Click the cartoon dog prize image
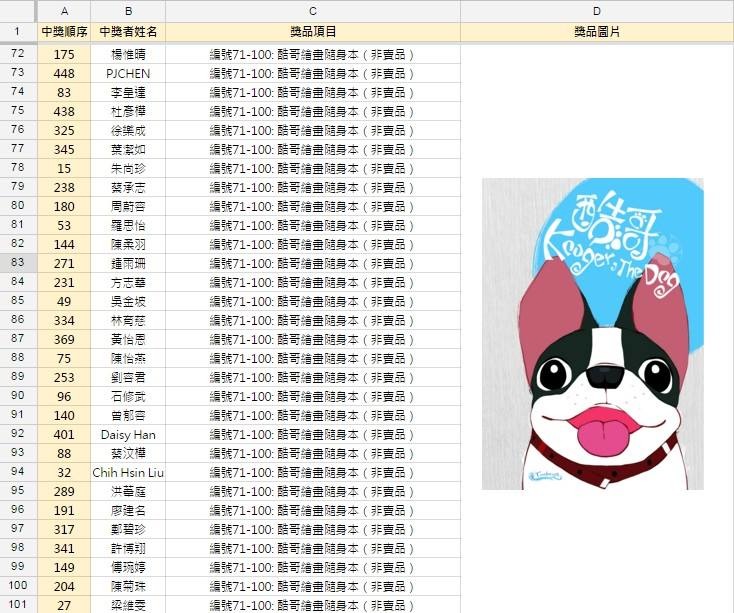The width and height of the screenshot is (734, 613). point(592,333)
